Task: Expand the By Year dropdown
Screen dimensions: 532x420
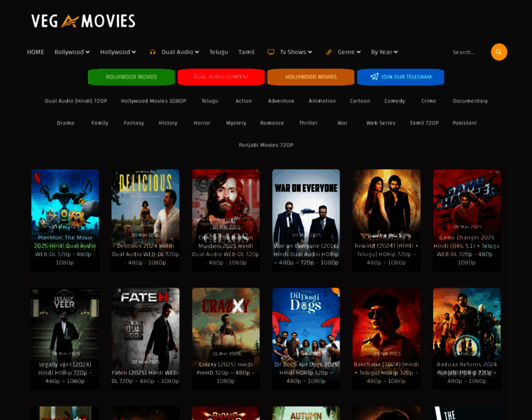Action: click(x=384, y=52)
